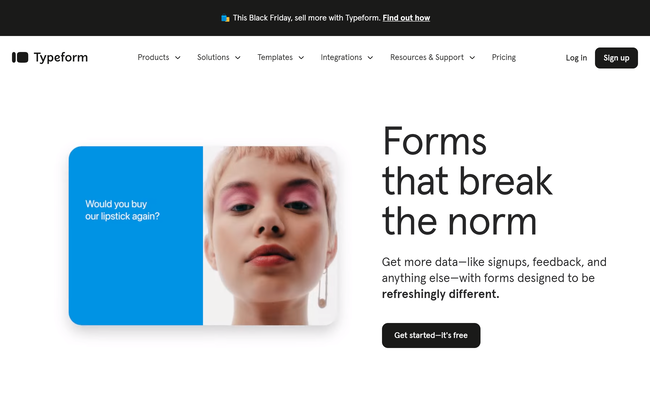Click the Typeform wordmark text
This screenshot has width=650, height=400.
61,58
